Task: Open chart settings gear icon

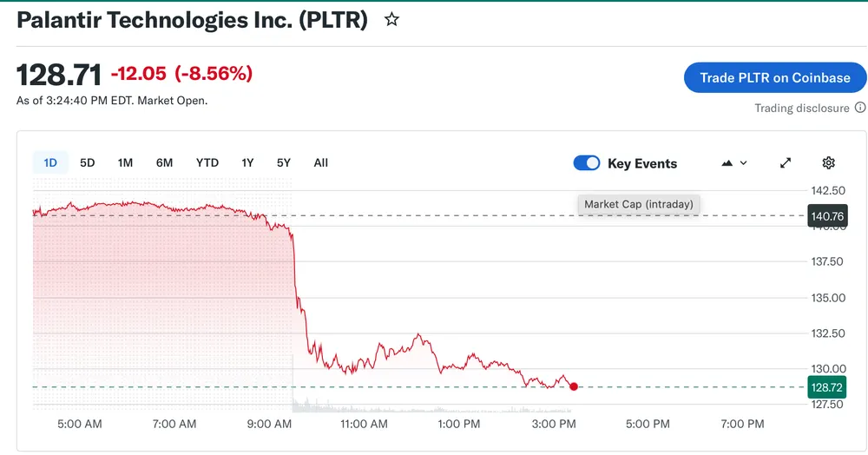Action: click(828, 163)
